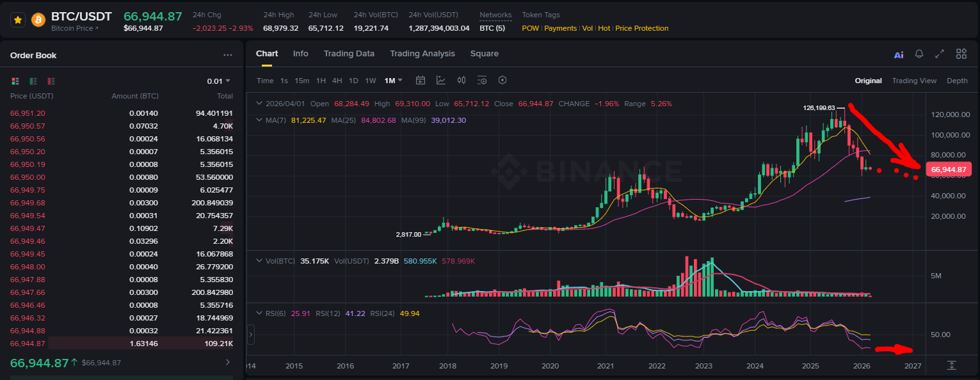The width and height of the screenshot is (980, 380).
Task: Open the chart AI assistant icon
Action: click(899, 54)
